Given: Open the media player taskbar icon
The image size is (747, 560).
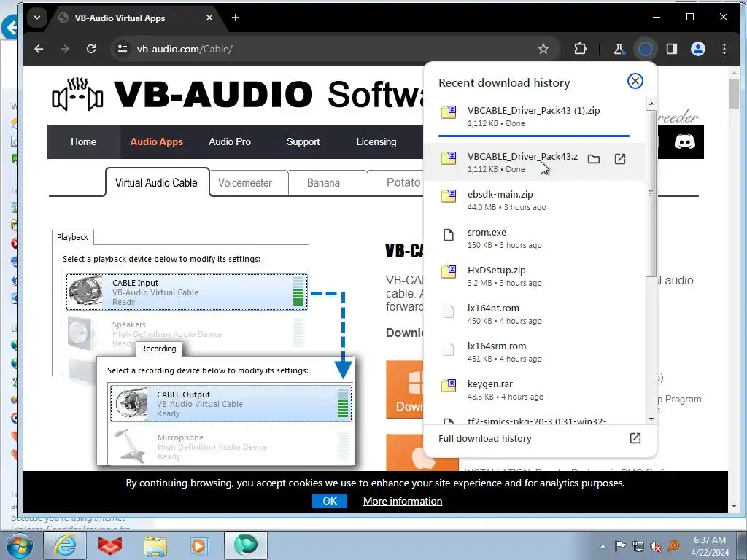Looking at the screenshot, I should tap(199, 545).
